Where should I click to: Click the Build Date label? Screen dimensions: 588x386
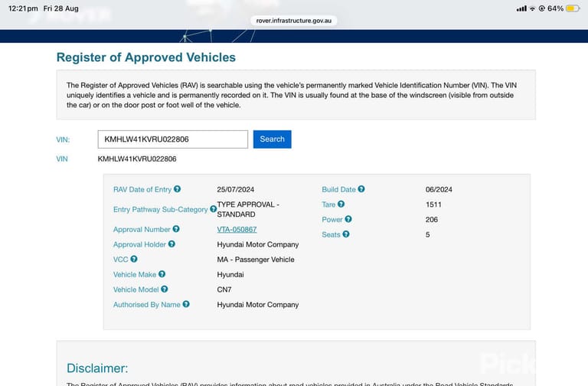click(x=338, y=189)
